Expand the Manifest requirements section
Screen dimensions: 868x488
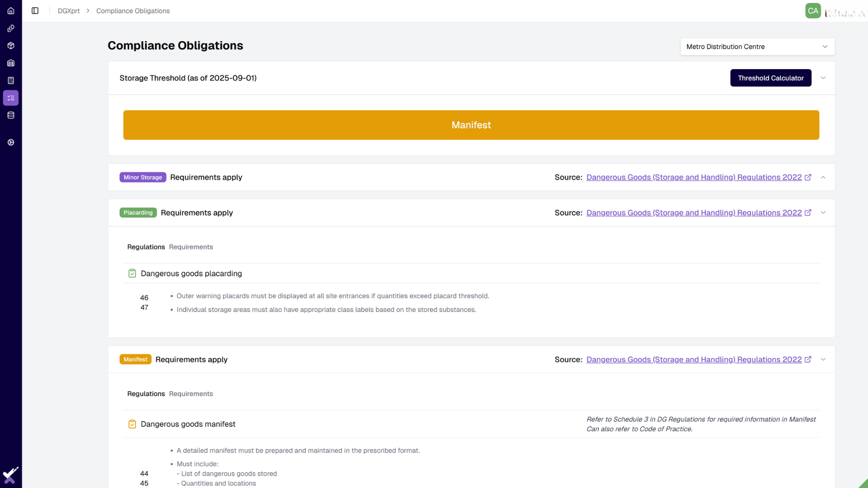tap(823, 359)
